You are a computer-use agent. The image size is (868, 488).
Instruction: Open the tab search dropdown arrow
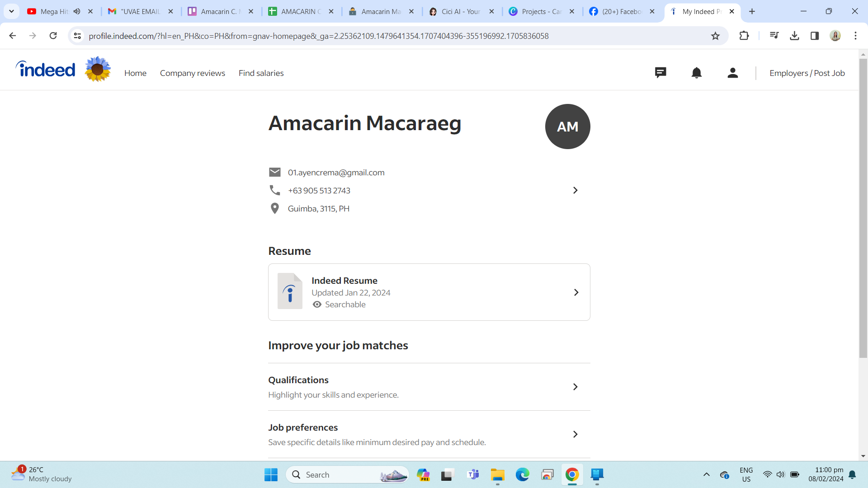[x=11, y=11]
